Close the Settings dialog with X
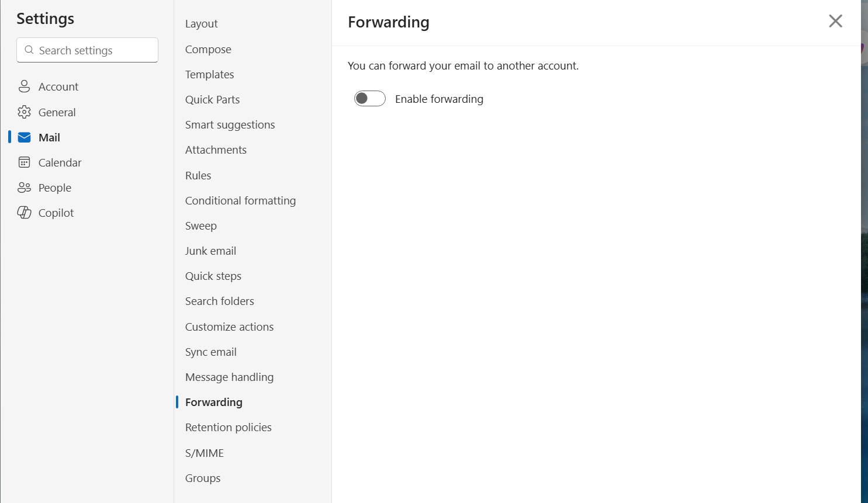Screen dimensions: 868x503 835,21
